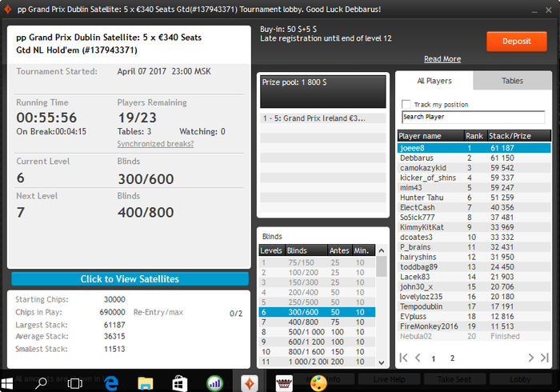The height and width of the screenshot is (392, 560).
Task: Select player lovelyloz235 in the list
Action: coord(474,297)
